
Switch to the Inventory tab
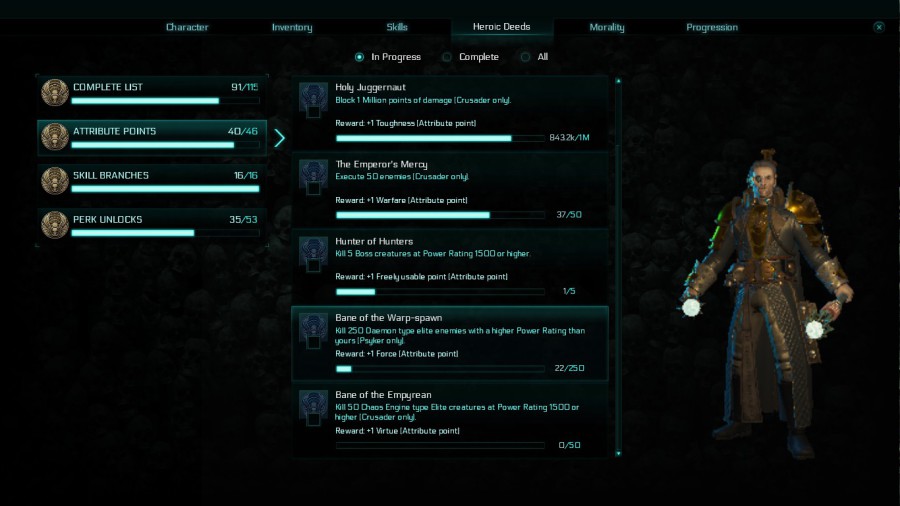coord(292,27)
